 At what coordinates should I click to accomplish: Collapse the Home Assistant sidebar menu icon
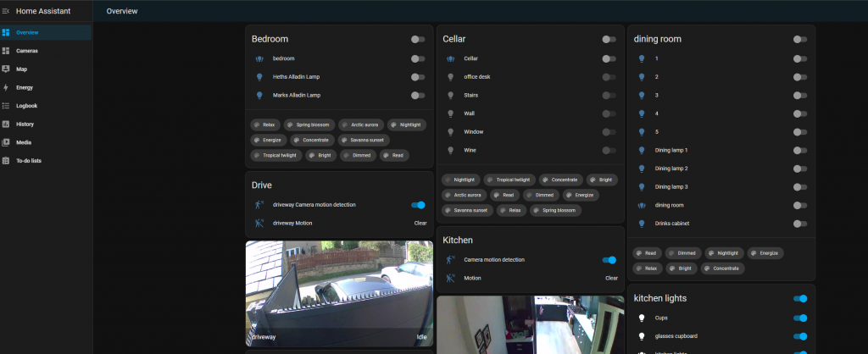[6, 11]
